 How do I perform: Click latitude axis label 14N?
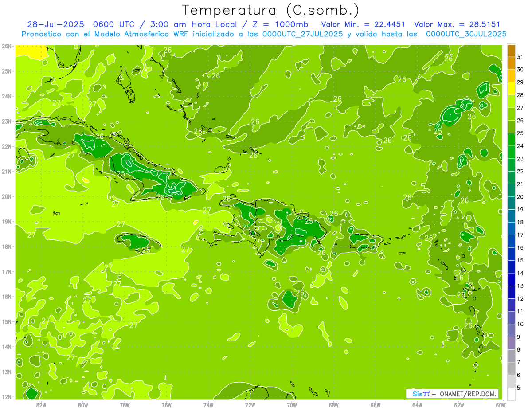point(7,347)
